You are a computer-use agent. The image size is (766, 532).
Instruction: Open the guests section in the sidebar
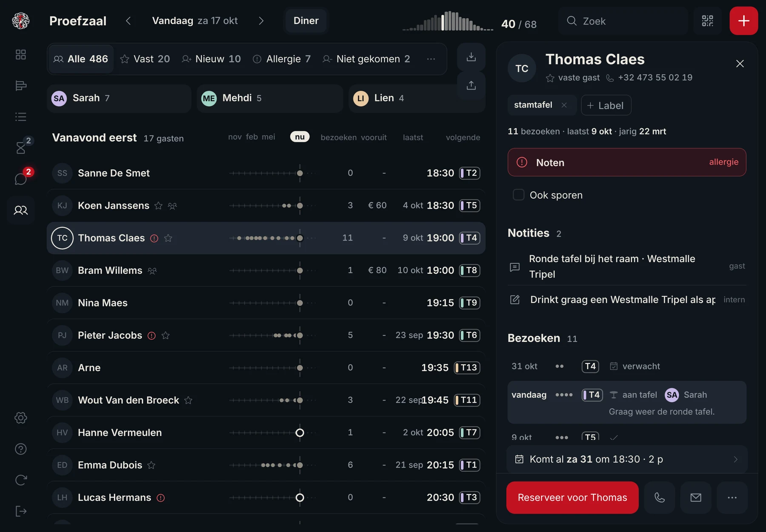coord(21,210)
